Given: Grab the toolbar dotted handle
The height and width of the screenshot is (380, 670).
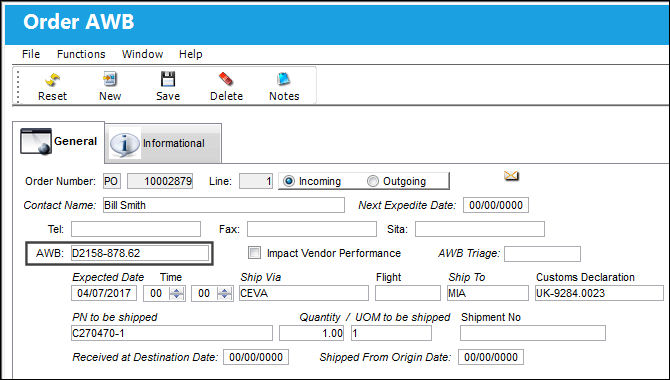Looking at the screenshot, I should (x=18, y=87).
